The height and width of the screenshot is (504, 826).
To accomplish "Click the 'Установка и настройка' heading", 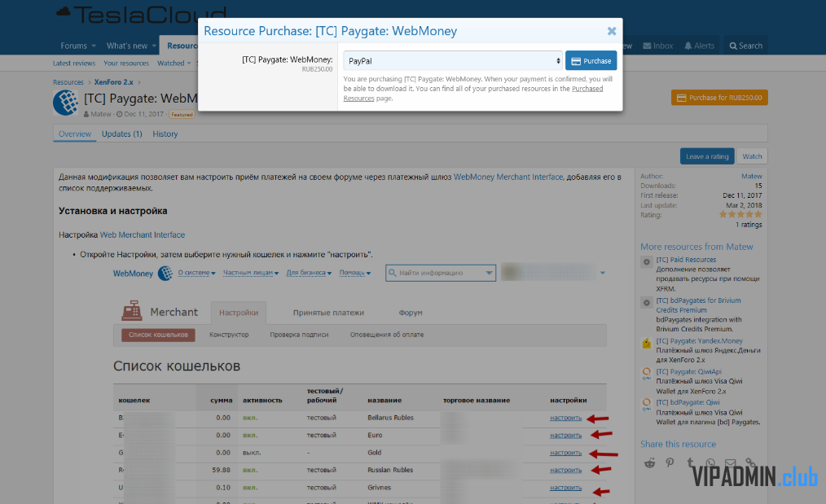I will tap(112, 211).
